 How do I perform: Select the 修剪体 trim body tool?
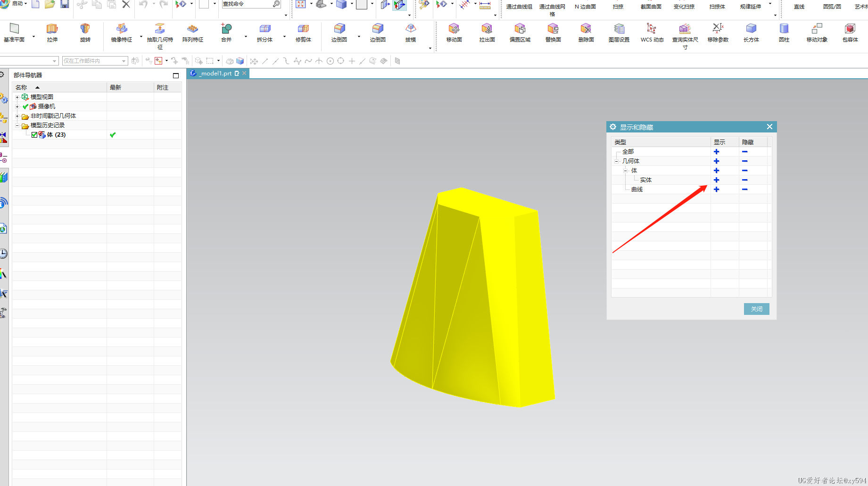point(303,33)
